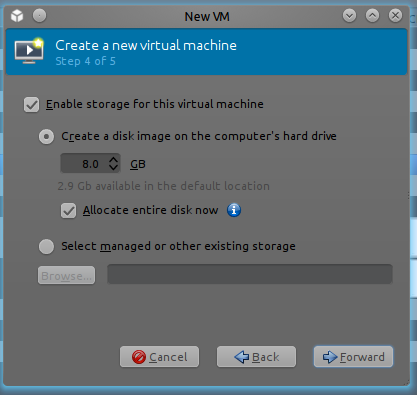
Task: Increase disk size with spinner up arrow
Action: point(113,160)
